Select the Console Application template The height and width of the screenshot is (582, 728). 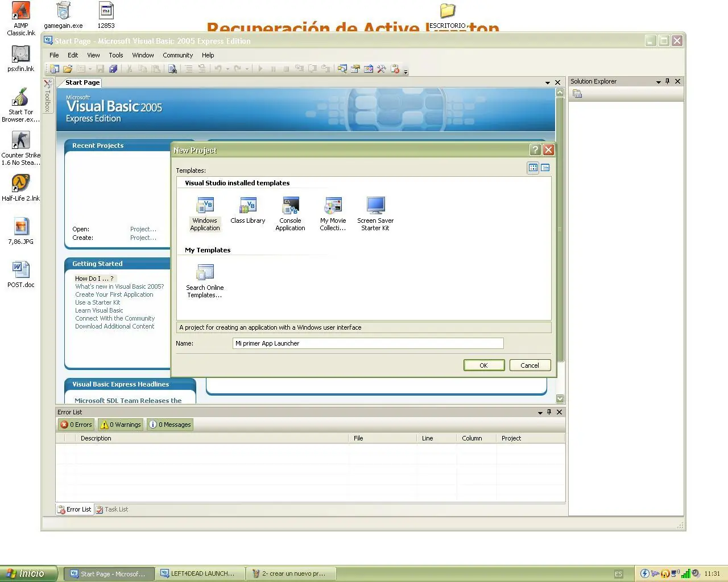coord(290,214)
